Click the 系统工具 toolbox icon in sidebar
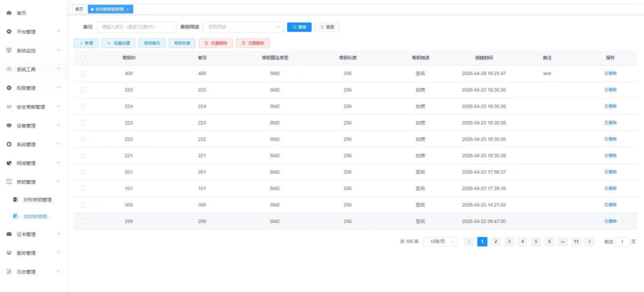Viewport: 644px width, 292px height. pos(9,69)
